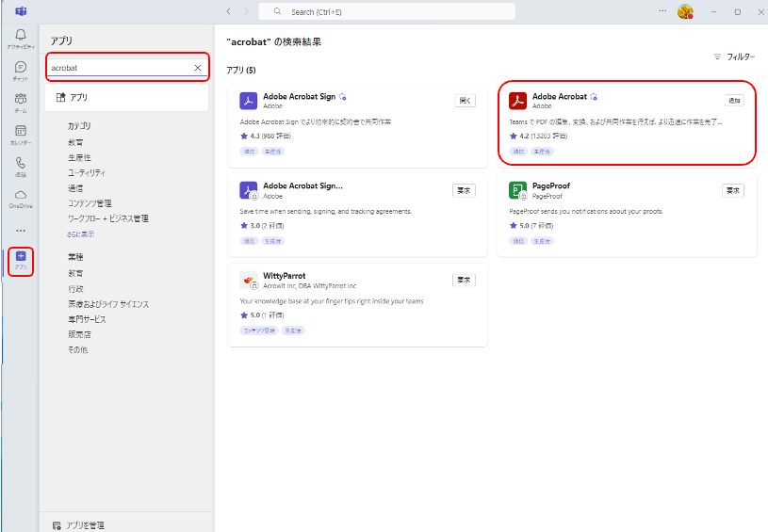Show more apps ellipsis in sidebar
Screen dimensions: 768x532
tap(21, 231)
